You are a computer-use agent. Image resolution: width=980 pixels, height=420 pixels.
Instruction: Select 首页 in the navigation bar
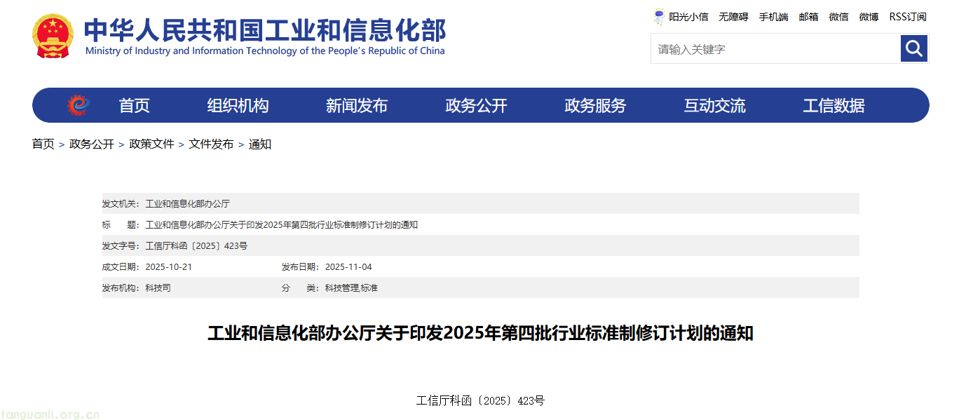pos(133,104)
